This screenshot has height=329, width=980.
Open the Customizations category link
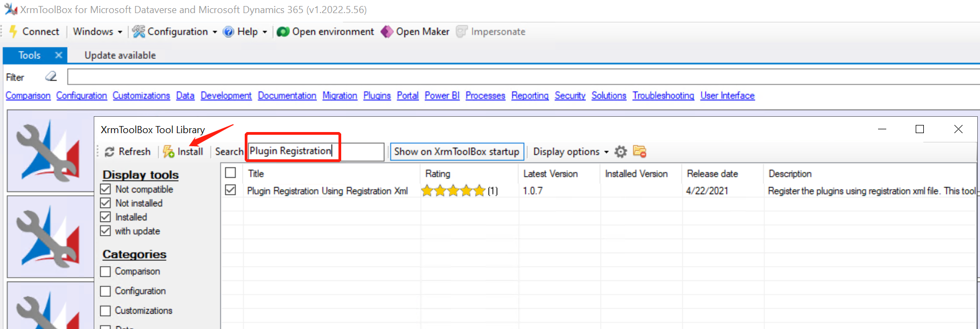click(141, 95)
